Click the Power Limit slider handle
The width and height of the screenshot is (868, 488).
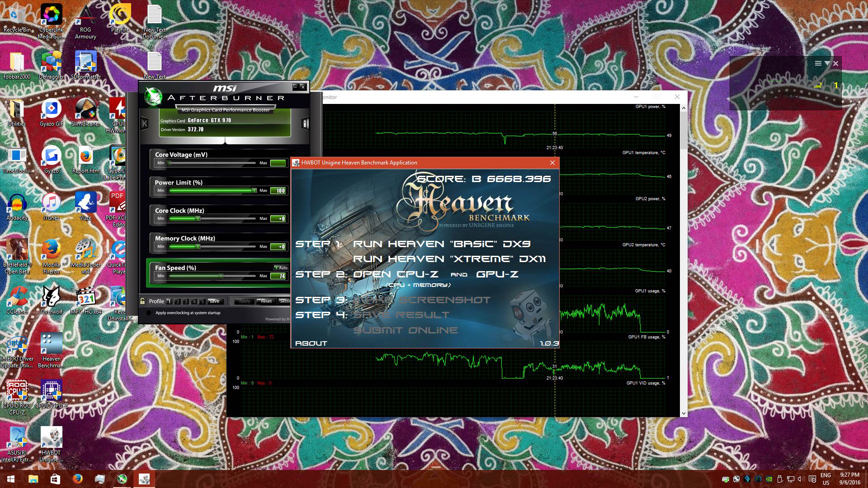tap(254, 190)
